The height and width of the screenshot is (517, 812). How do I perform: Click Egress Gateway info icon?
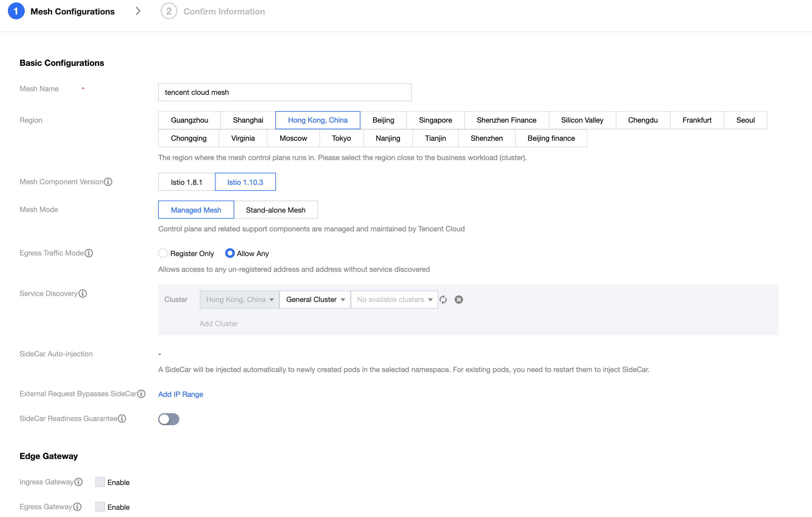(x=78, y=506)
